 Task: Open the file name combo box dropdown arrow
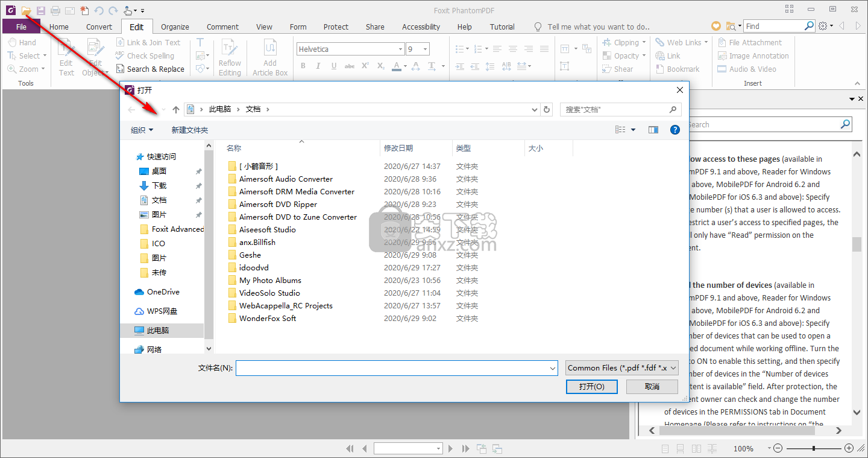(553, 367)
